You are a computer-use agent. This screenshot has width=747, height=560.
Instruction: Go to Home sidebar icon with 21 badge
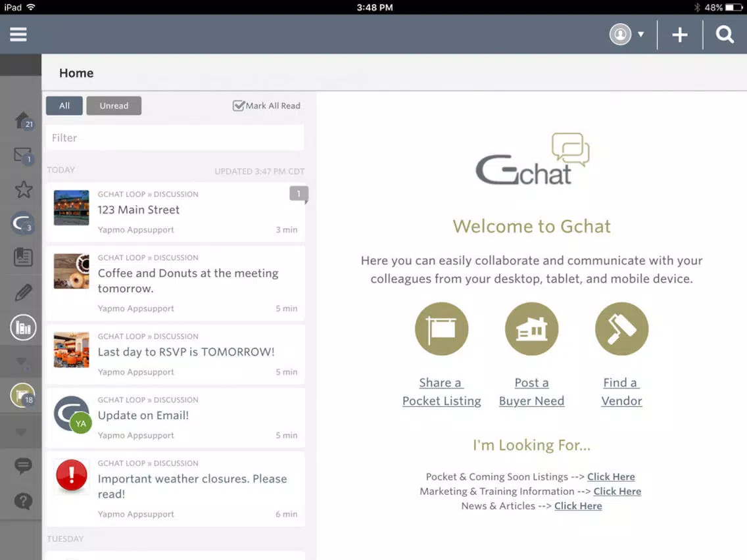click(x=24, y=120)
